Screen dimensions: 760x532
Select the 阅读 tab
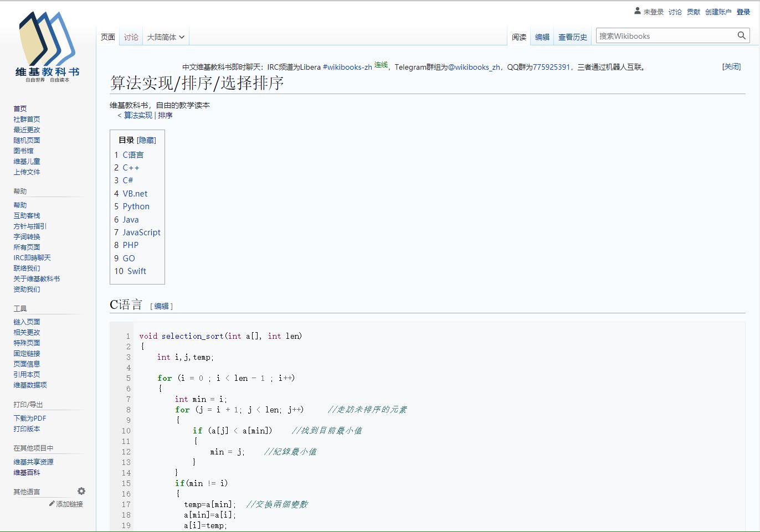tap(519, 37)
